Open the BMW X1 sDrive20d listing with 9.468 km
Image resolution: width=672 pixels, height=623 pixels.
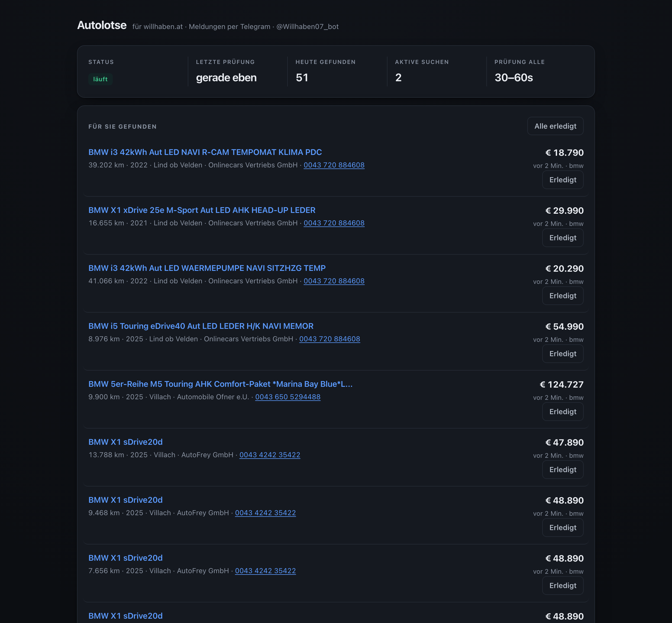tap(125, 500)
